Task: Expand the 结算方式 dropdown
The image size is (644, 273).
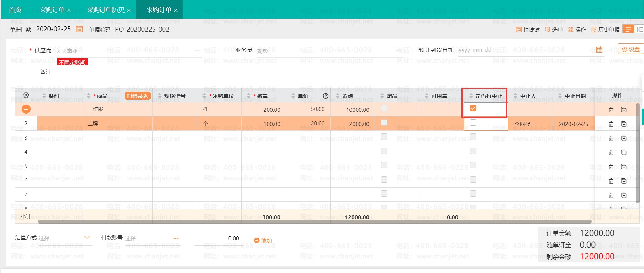Action: click(87, 237)
